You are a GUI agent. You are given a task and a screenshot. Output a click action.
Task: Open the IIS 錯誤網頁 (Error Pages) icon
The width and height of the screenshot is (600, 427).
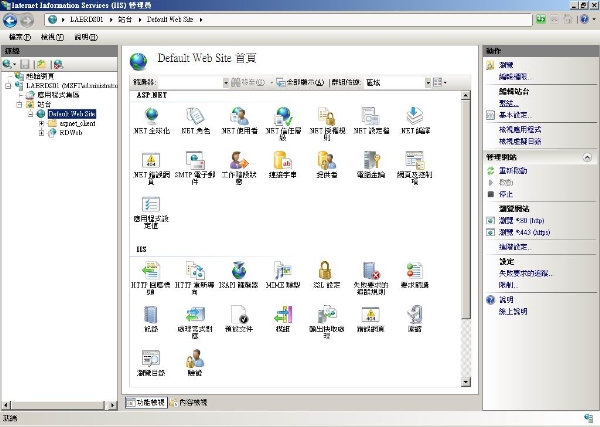[371, 315]
